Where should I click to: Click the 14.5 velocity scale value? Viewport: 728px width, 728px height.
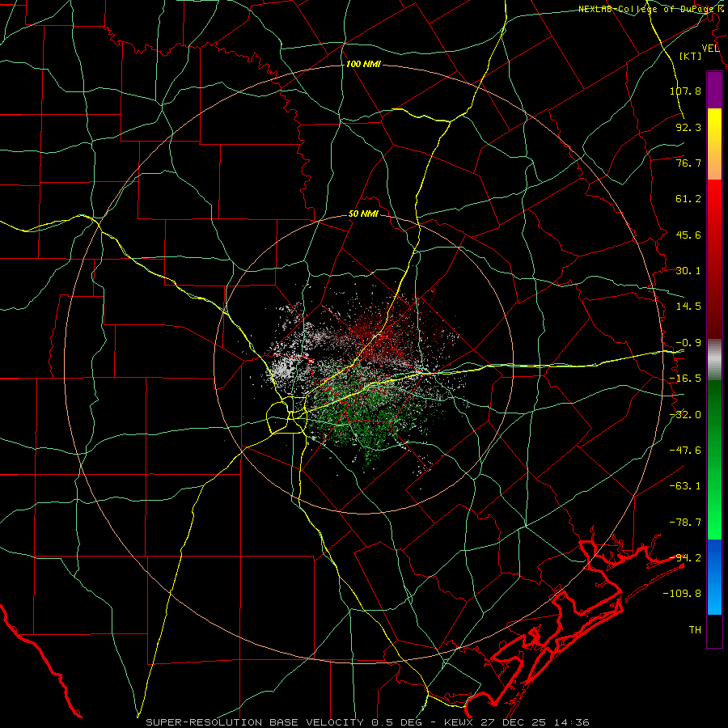(x=688, y=307)
